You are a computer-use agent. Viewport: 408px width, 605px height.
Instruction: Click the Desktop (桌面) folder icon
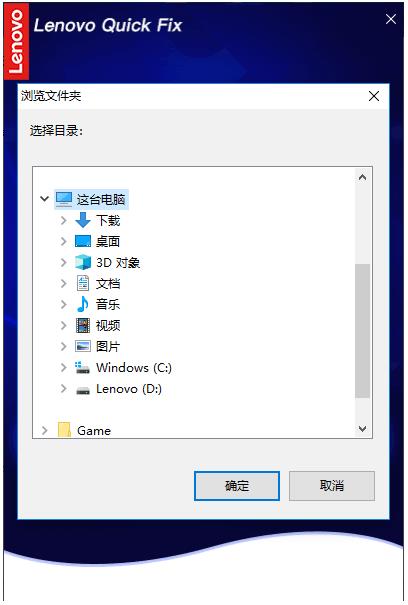pyautogui.click(x=83, y=242)
